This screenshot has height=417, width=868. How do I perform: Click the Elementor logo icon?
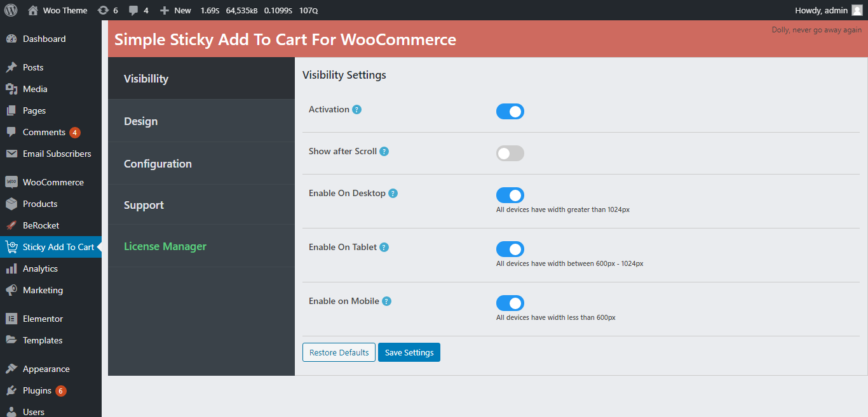(x=11, y=319)
